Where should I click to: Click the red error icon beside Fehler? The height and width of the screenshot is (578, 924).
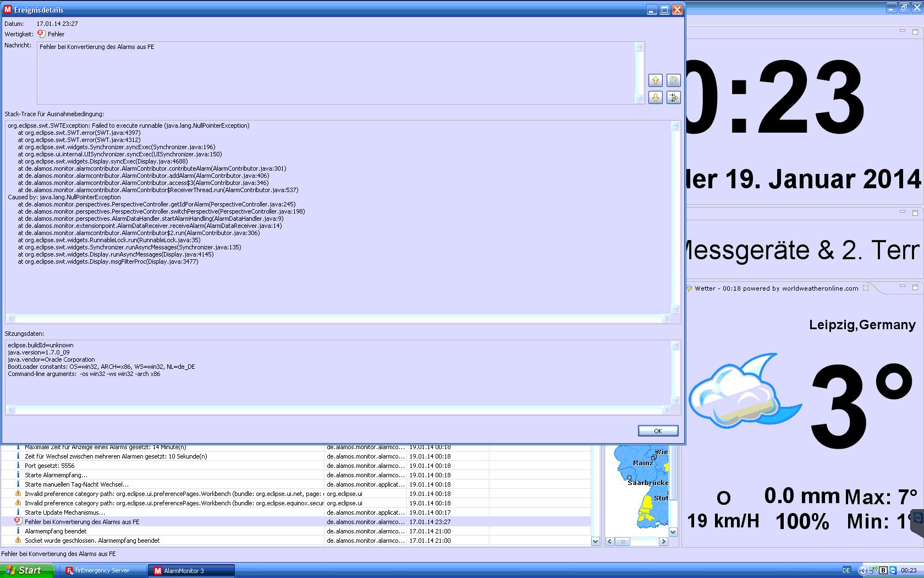41,34
